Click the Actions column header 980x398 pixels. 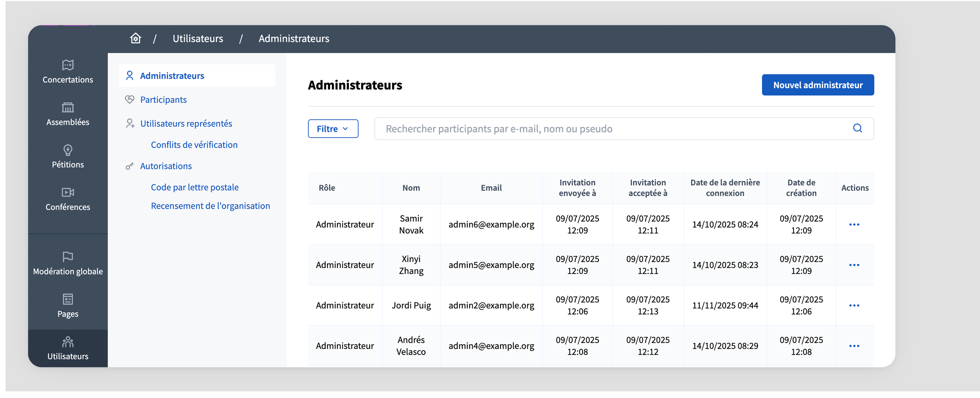pyautogui.click(x=855, y=188)
